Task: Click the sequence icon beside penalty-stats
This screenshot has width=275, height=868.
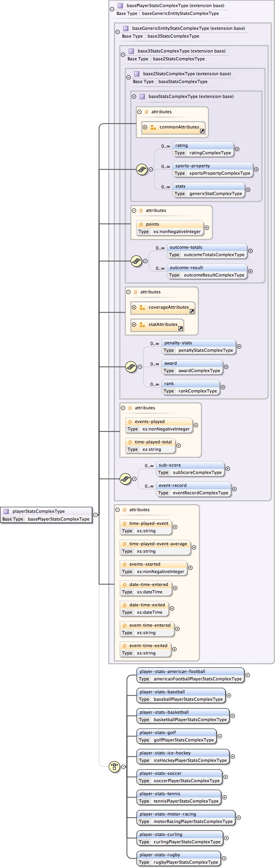Action: point(131,367)
